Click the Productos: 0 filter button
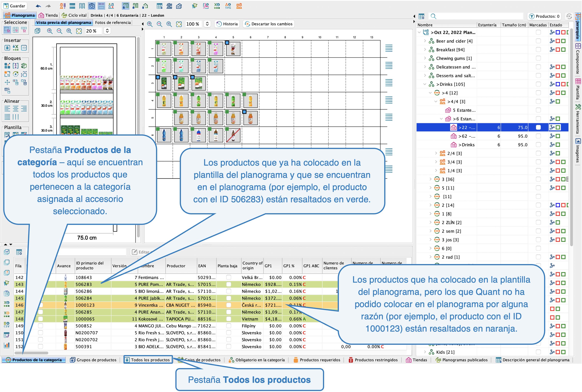The image size is (582, 392). pyautogui.click(x=544, y=16)
